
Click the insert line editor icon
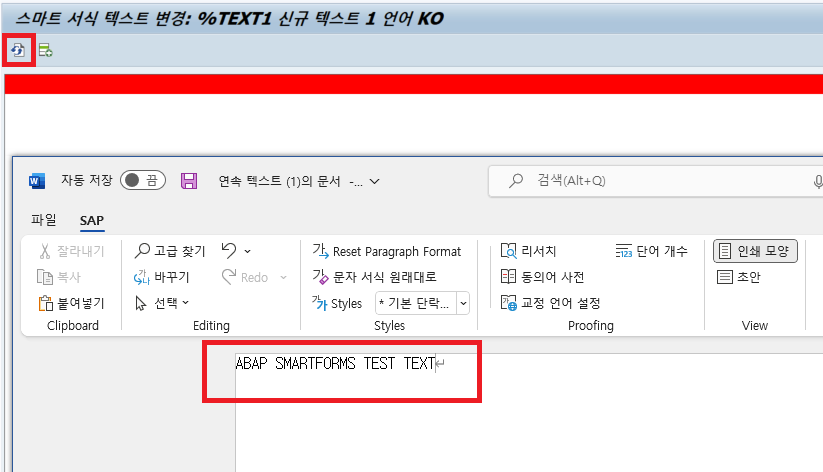coord(46,50)
